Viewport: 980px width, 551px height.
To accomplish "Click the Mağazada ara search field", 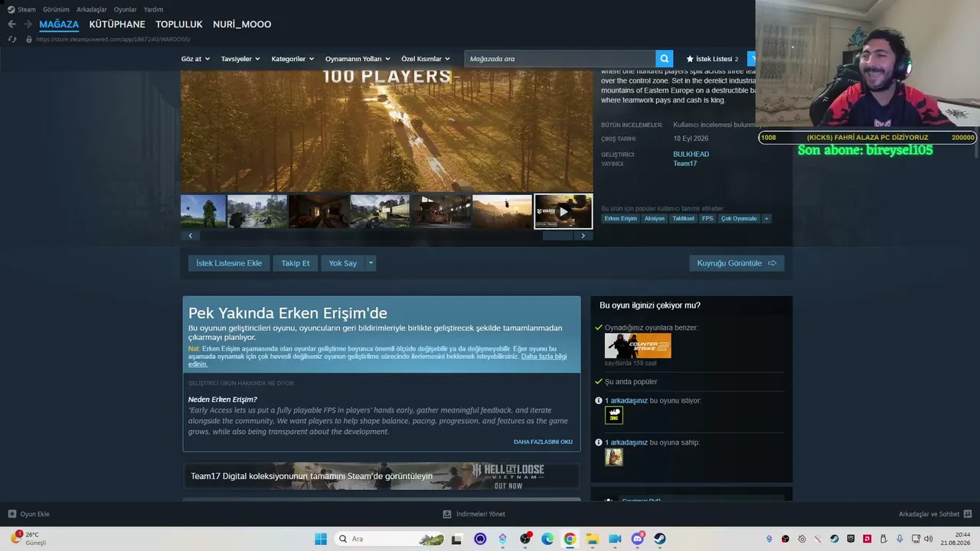I will click(560, 59).
